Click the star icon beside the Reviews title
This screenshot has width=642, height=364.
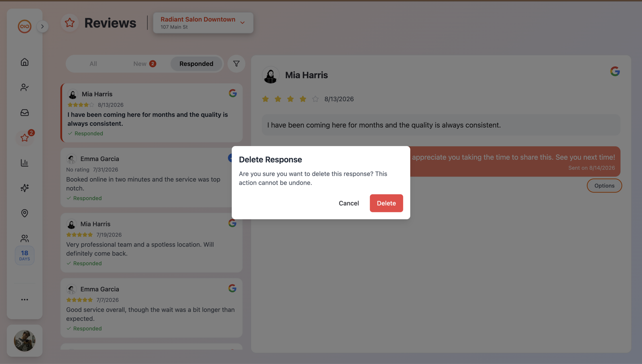pos(70,23)
